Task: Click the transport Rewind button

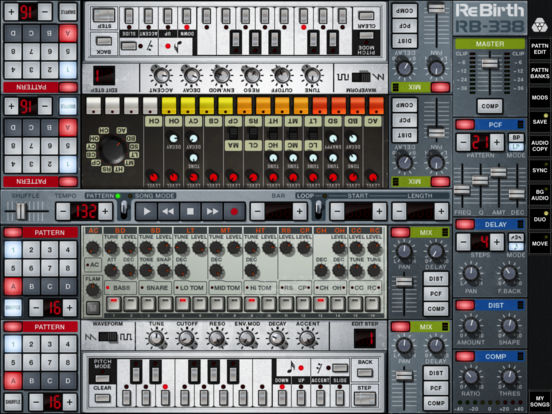Action: [x=168, y=211]
